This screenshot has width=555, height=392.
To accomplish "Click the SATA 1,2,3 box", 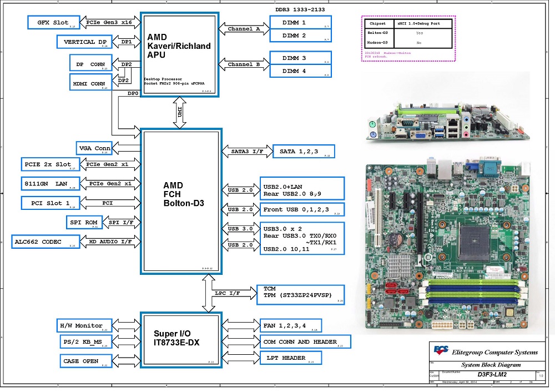I will tap(304, 151).
